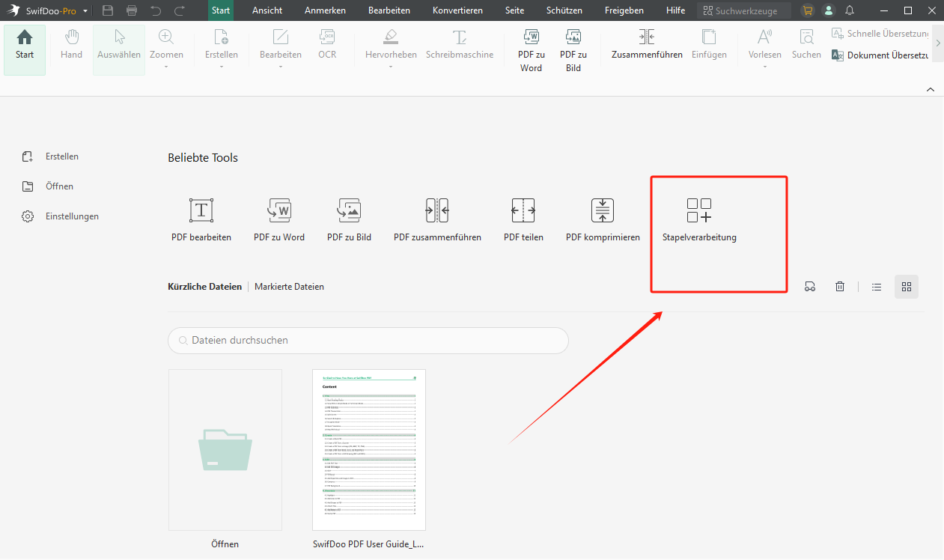Image resolution: width=944 pixels, height=560 pixels.
Task: Open the SwifDoo PDF User Guide thumbnail
Action: (x=369, y=450)
